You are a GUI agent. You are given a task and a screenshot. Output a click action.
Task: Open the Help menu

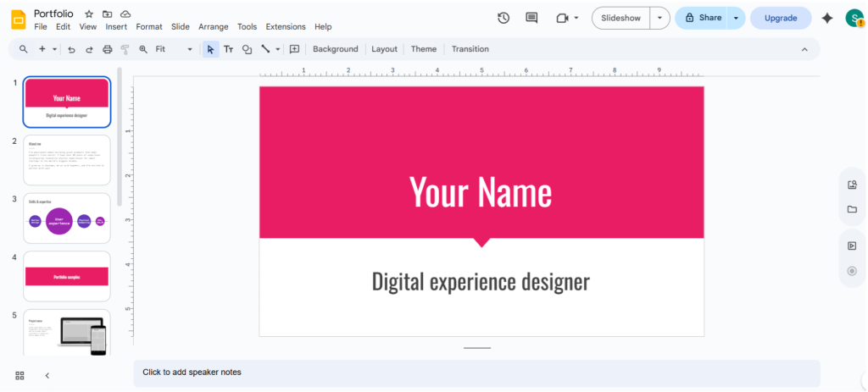[323, 26]
